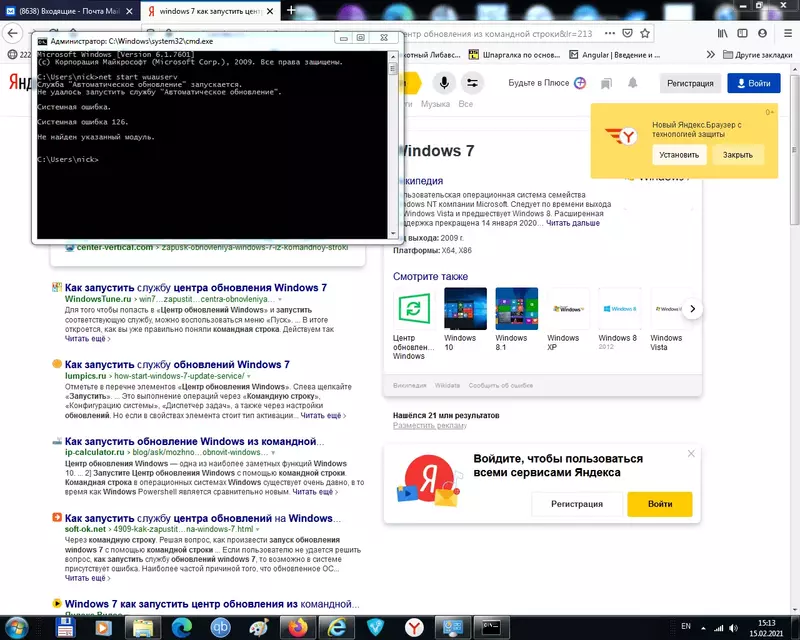Image resolution: width=800 pixels, height=640 pixels.
Task: Open Все search categories
Action: tap(465, 104)
